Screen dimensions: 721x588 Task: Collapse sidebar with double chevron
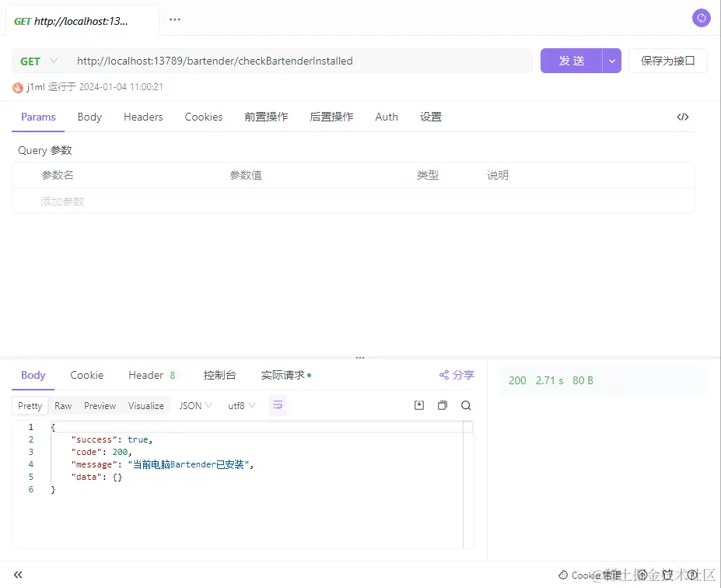point(18,574)
